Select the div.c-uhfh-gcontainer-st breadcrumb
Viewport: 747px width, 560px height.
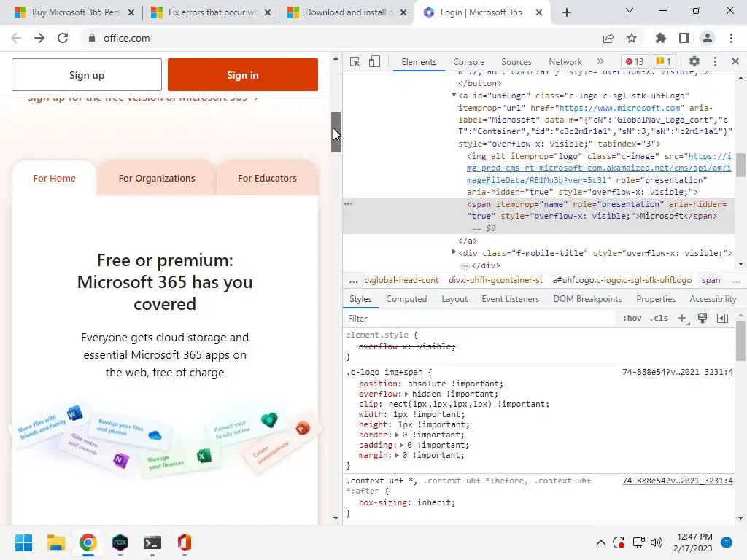point(495,281)
